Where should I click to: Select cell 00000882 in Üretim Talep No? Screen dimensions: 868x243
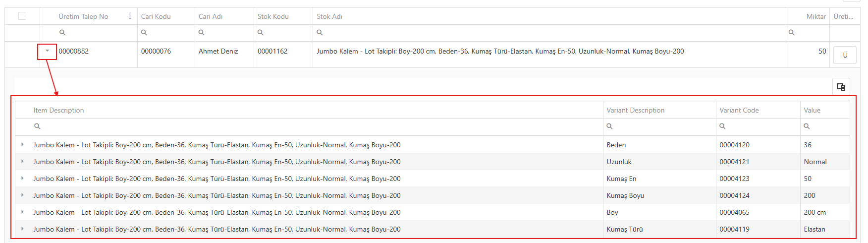(x=73, y=51)
